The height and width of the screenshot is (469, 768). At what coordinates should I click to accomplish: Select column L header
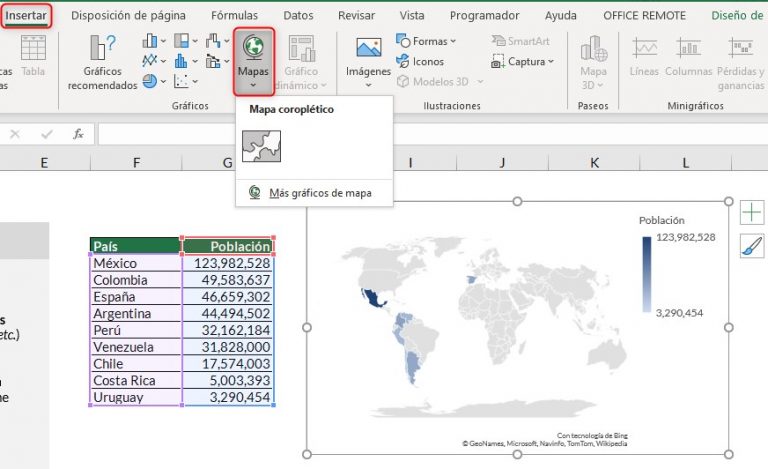[686, 163]
